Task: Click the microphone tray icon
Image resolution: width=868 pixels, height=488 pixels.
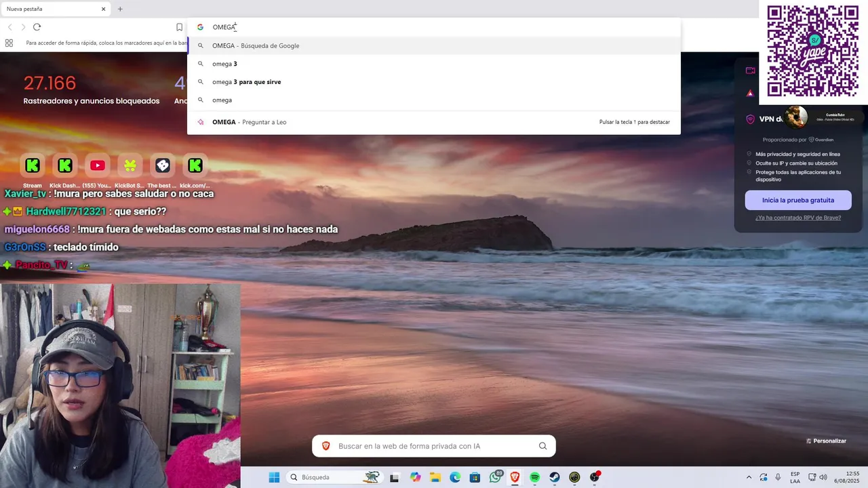Action: tap(778, 477)
